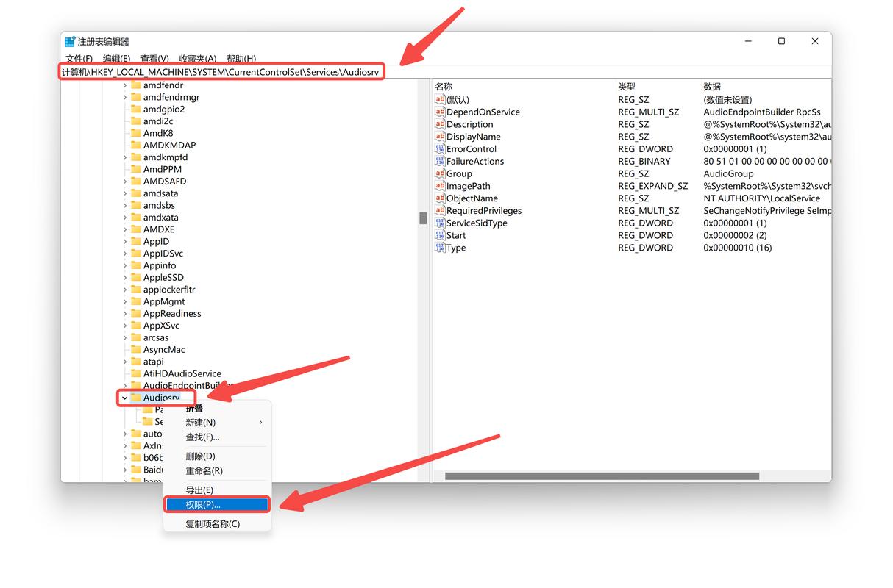Click the arcsas folder icon
This screenshot has height=588, width=893.
pyautogui.click(x=136, y=337)
